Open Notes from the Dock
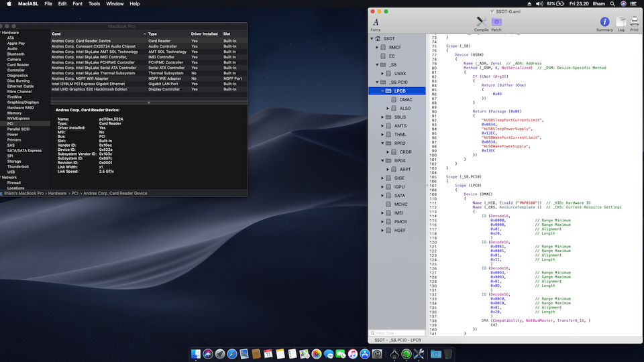The height and width of the screenshot is (362, 644). (x=280, y=354)
